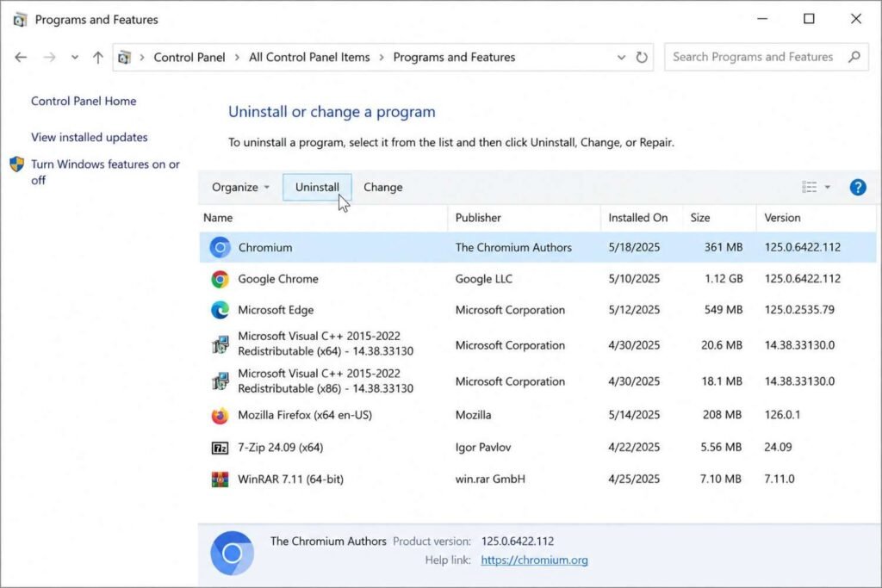Expand the chevron after Control Panel breadcrumb

click(x=237, y=58)
